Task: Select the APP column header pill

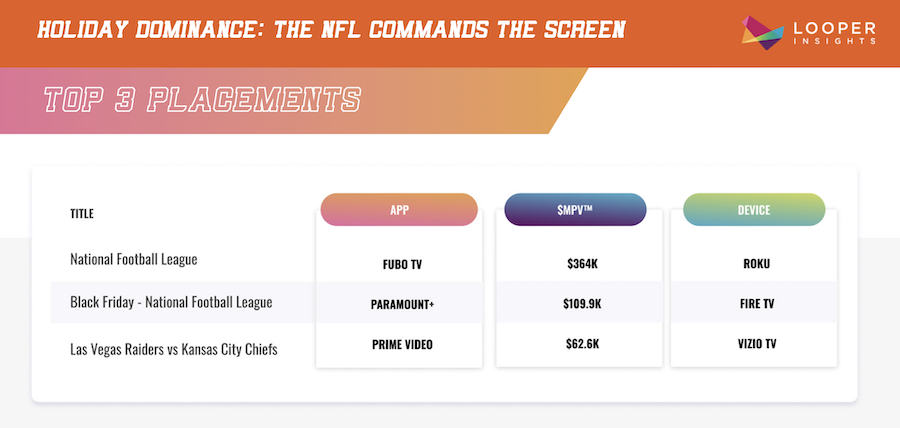Action: point(398,210)
